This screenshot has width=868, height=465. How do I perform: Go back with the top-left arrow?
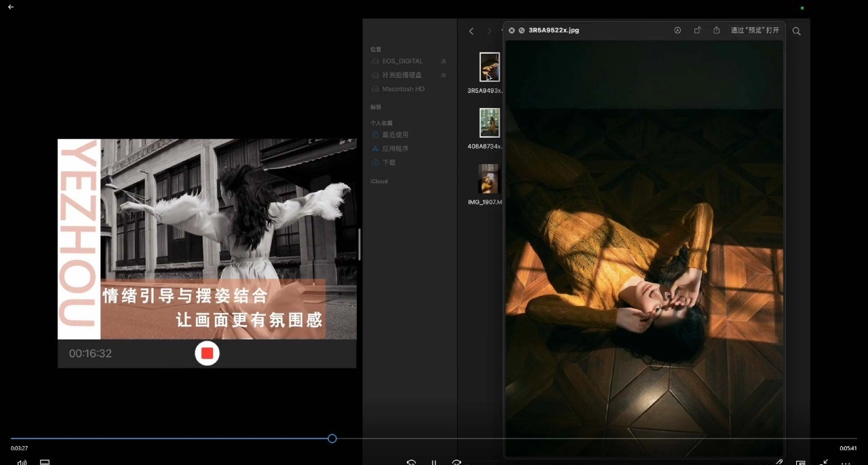(x=11, y=7)
